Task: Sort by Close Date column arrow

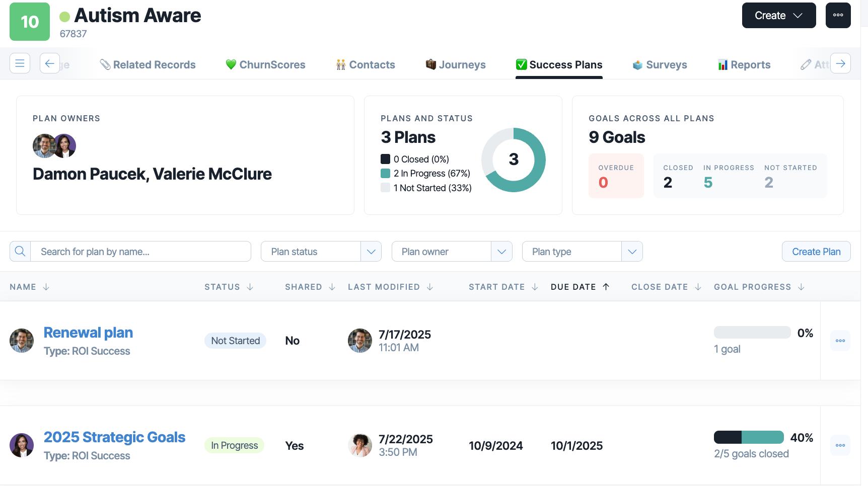Action: 698,287
